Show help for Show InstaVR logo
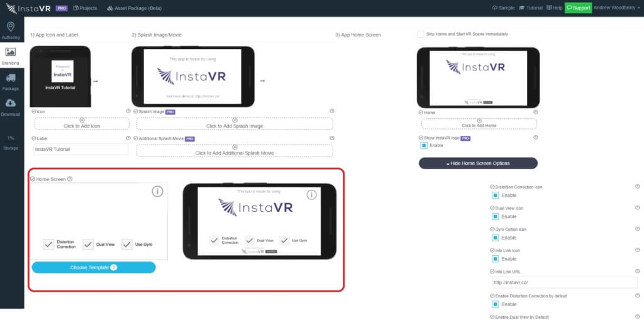This screenshot has width=644, height=320. (x=536, y=138)
